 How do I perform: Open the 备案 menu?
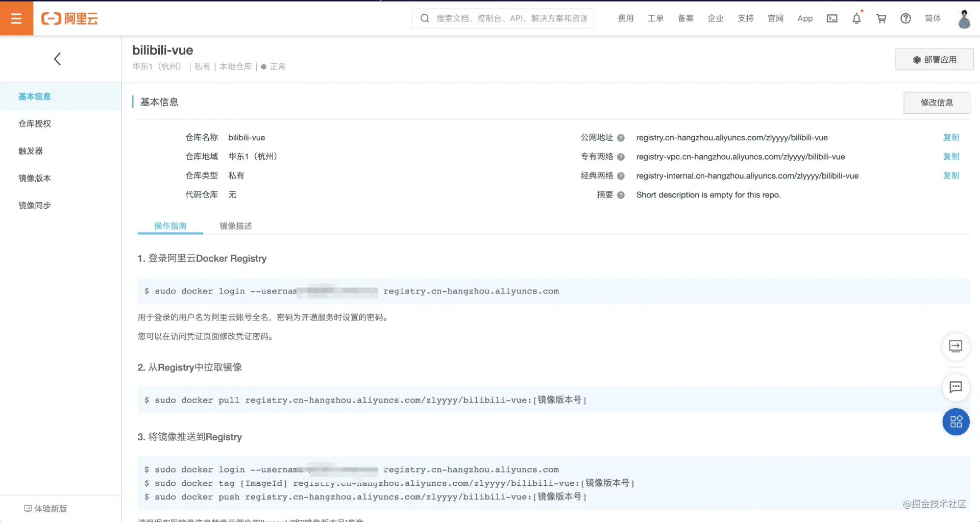click(x=685, y=18)
